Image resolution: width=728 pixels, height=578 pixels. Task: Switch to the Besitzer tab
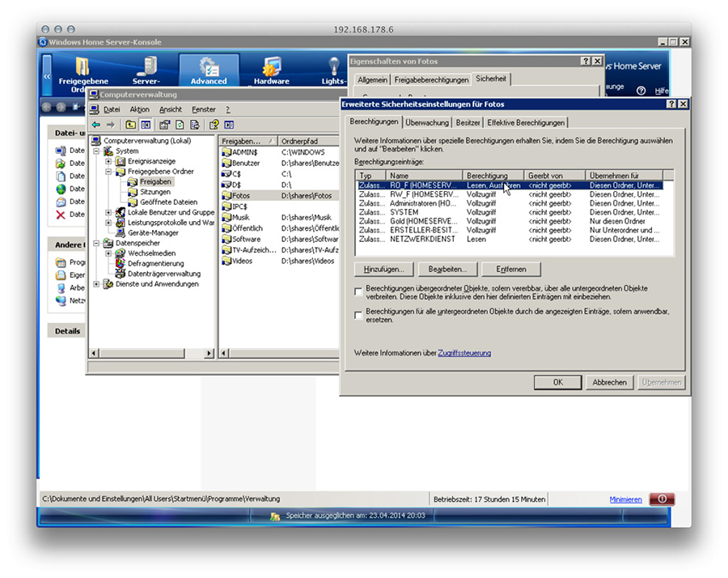tap(468, 123)
